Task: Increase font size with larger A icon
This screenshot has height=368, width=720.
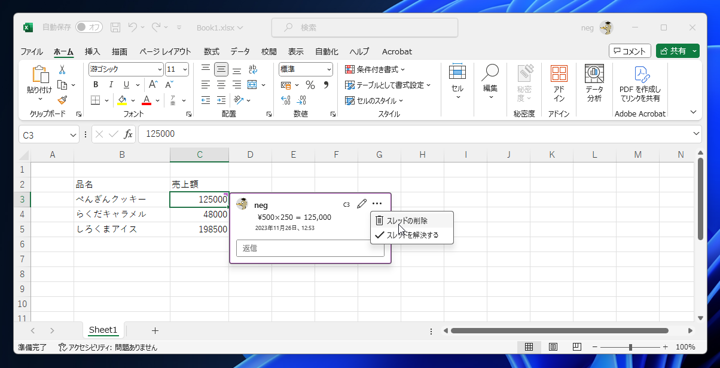Action: point(153,85)
